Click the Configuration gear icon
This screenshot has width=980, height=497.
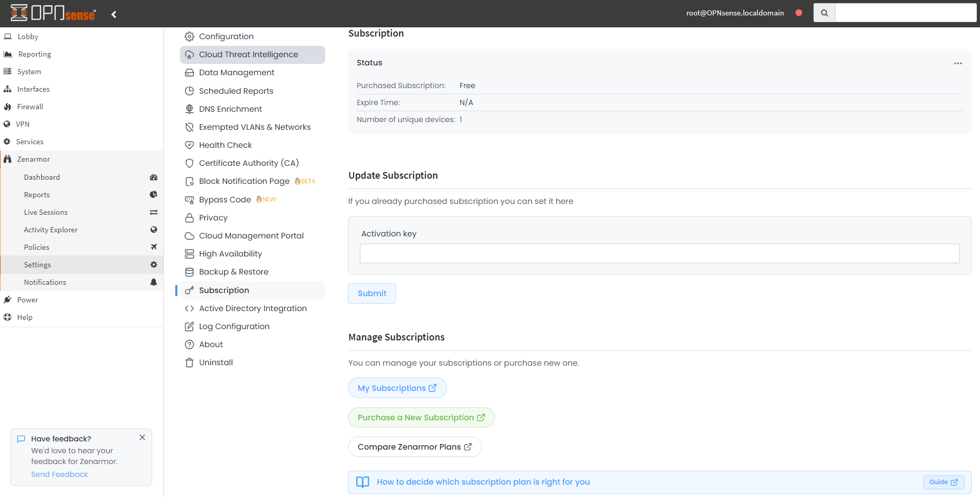190,37
